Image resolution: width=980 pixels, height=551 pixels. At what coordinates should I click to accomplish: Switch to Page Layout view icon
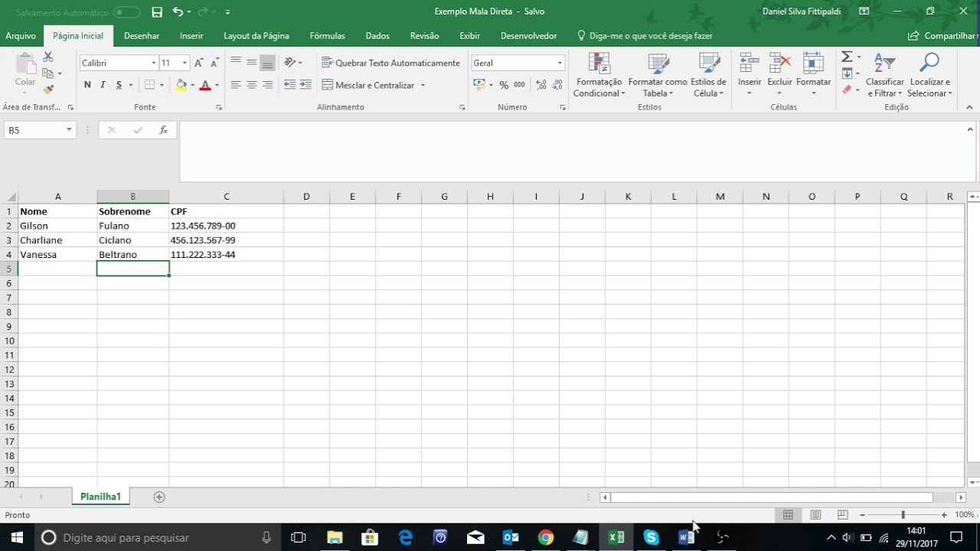point(815,515)
